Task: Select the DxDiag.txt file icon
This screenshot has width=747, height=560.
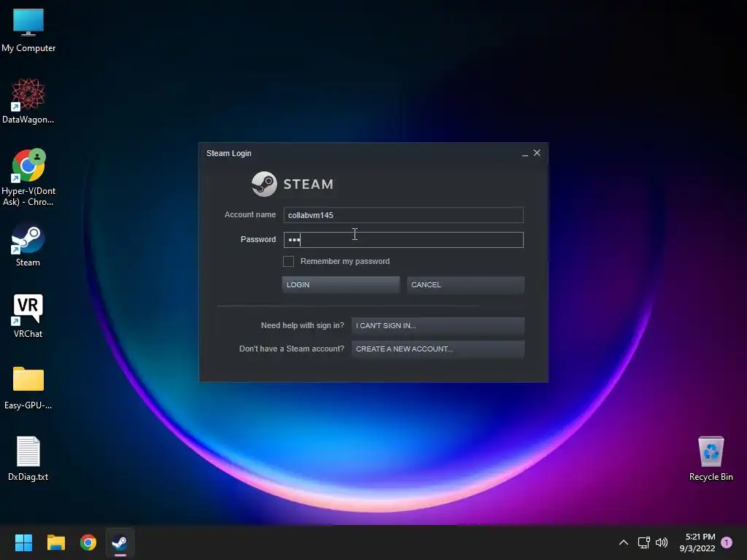Action: tap(28, 458)
